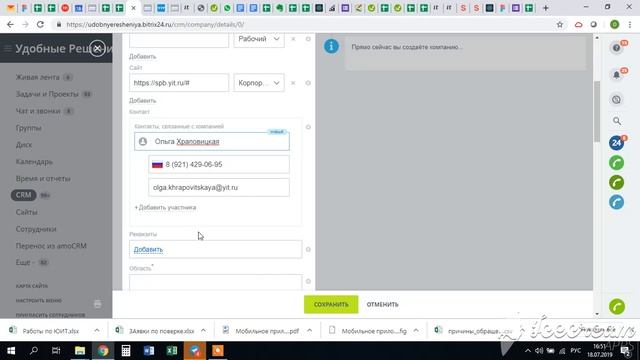Click the blue phone call icon
Image resolution: width=640 pixels, height=360 pixels.
point(617,202)
